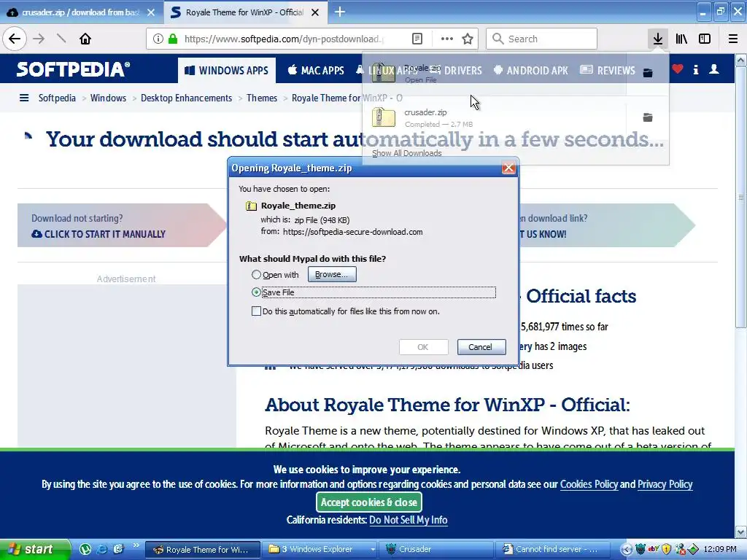The height and width of the screenshot is (560, 747).
Task: Click to start download manually link
Action: [x=98, y=234]
